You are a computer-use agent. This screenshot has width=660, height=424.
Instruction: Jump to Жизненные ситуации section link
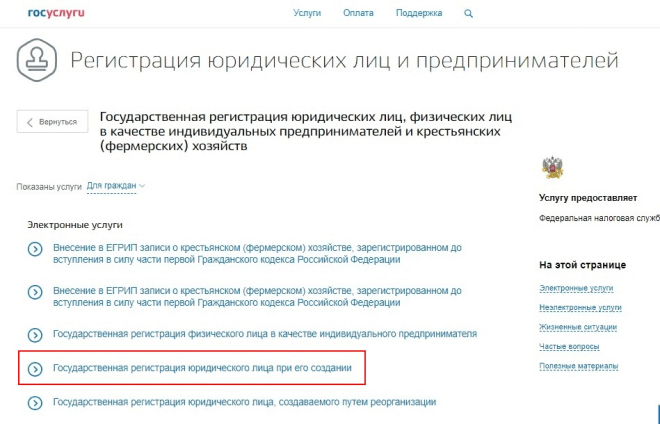(x=578, y=327)
